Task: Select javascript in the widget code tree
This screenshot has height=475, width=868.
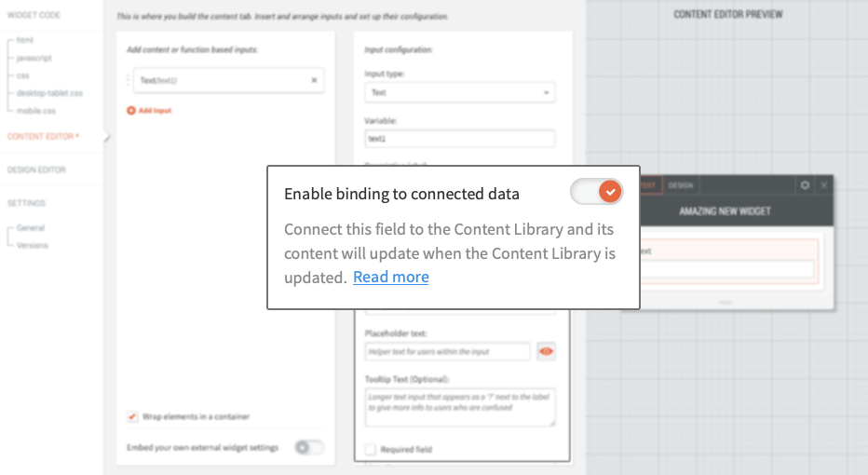Action: point(34,58)
